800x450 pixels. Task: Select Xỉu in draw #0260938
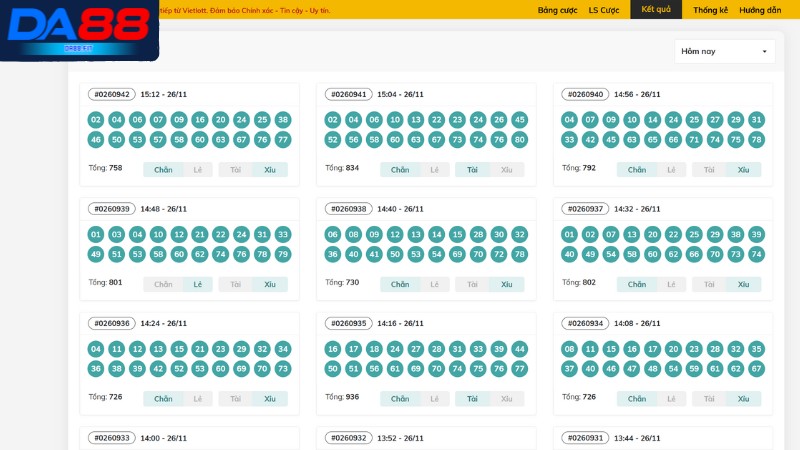pyautogui.click(x=507, y=284)
